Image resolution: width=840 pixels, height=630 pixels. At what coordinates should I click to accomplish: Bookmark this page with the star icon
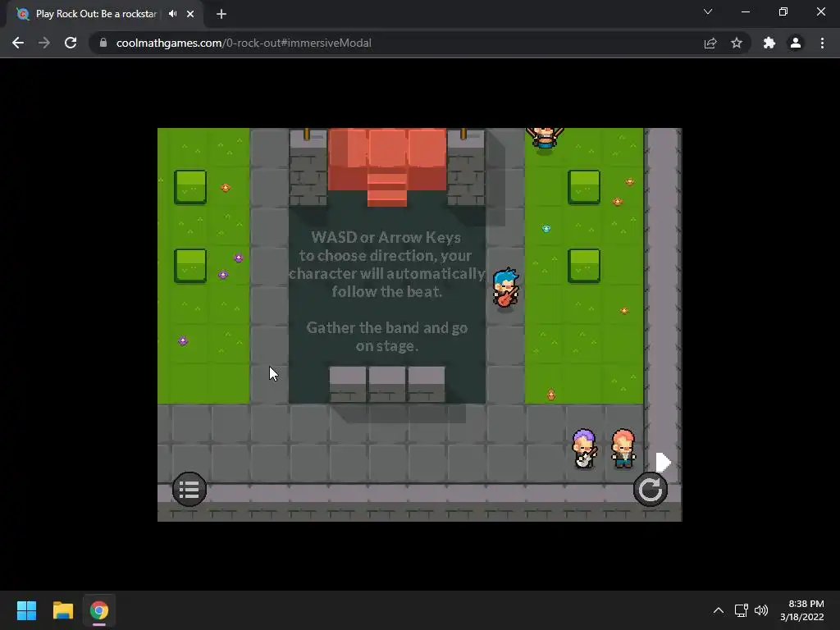click(737, 43)
